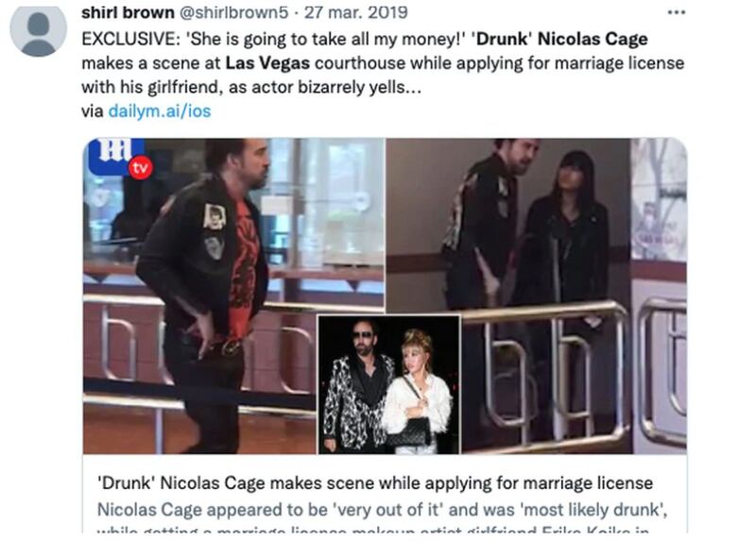Click the 'with his girlfriend' tweet text line
The height and width of the screenshot is (542, 756).
[251, 87]
